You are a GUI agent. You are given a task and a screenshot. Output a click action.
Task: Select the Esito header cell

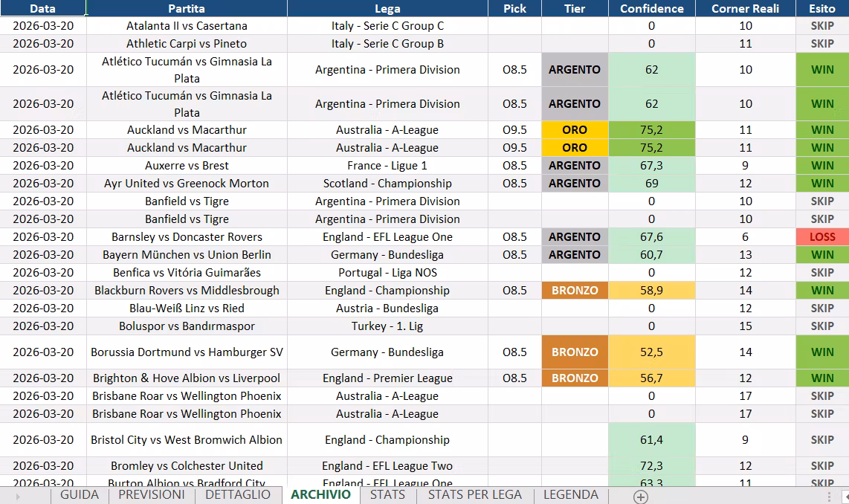point(822,8)
